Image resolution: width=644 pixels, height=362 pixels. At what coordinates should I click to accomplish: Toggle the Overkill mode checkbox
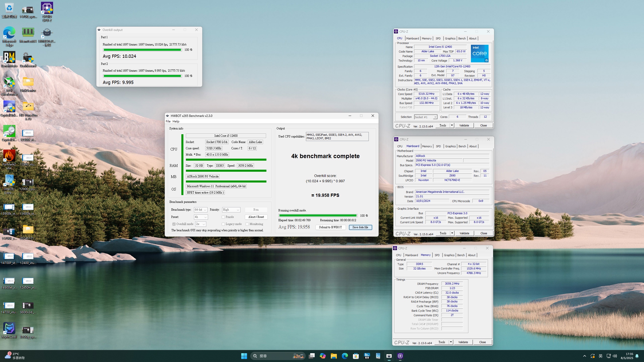coord(174,224)
